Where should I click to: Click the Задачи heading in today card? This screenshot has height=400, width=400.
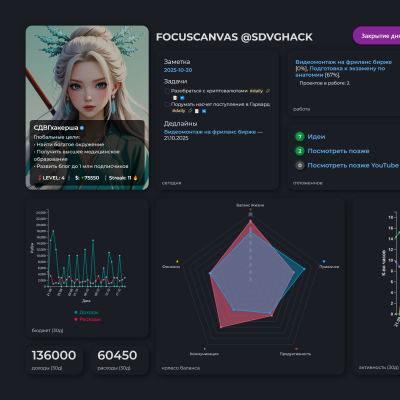[175, 81]
